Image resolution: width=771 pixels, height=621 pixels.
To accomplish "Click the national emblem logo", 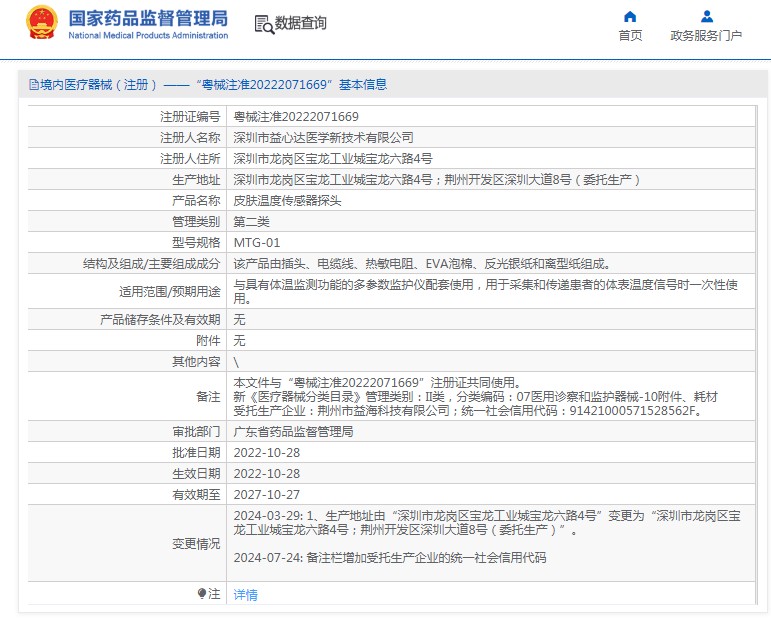I will [x=41, y=23].
